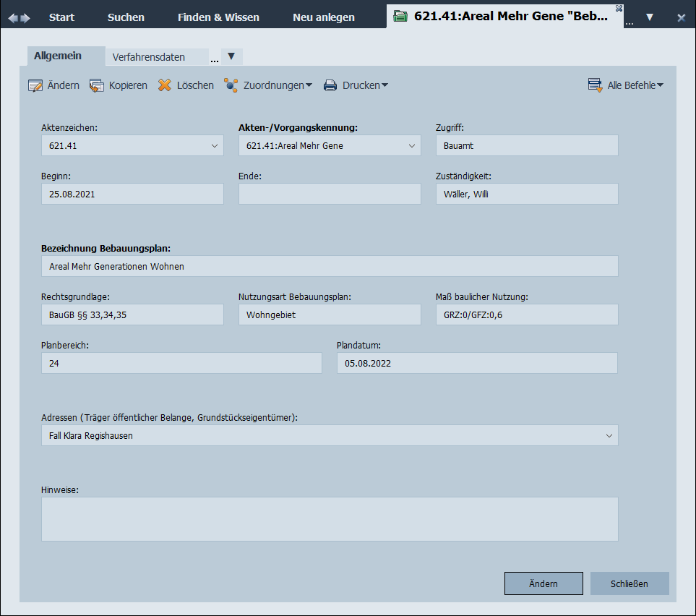Click the Löschen orange X icon

click(165, 85)
